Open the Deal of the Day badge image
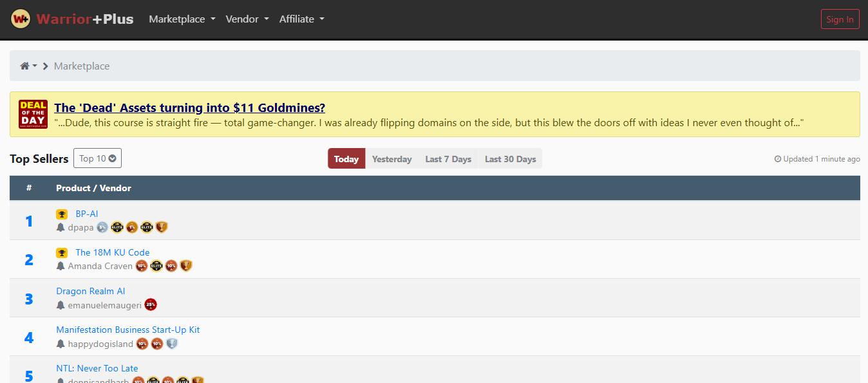Viewport: 868px width, 383px height. pyautogui.click(x=33, y=114)
